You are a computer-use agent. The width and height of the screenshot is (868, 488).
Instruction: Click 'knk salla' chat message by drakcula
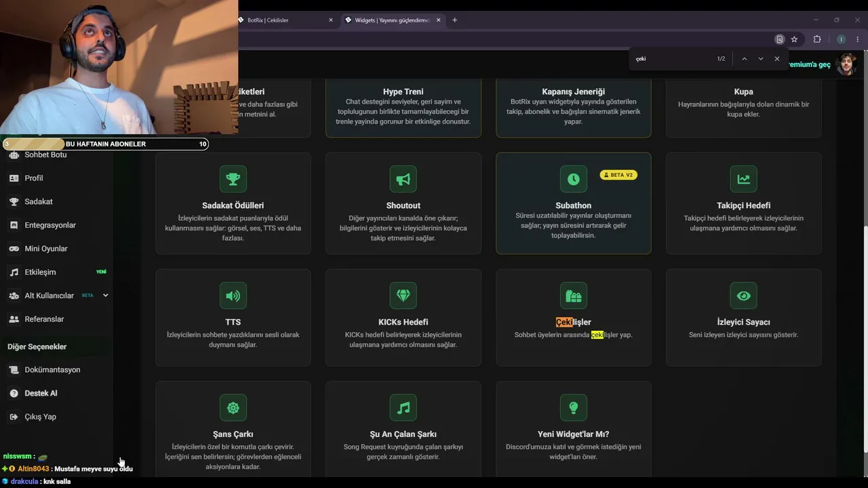(57, 481)
